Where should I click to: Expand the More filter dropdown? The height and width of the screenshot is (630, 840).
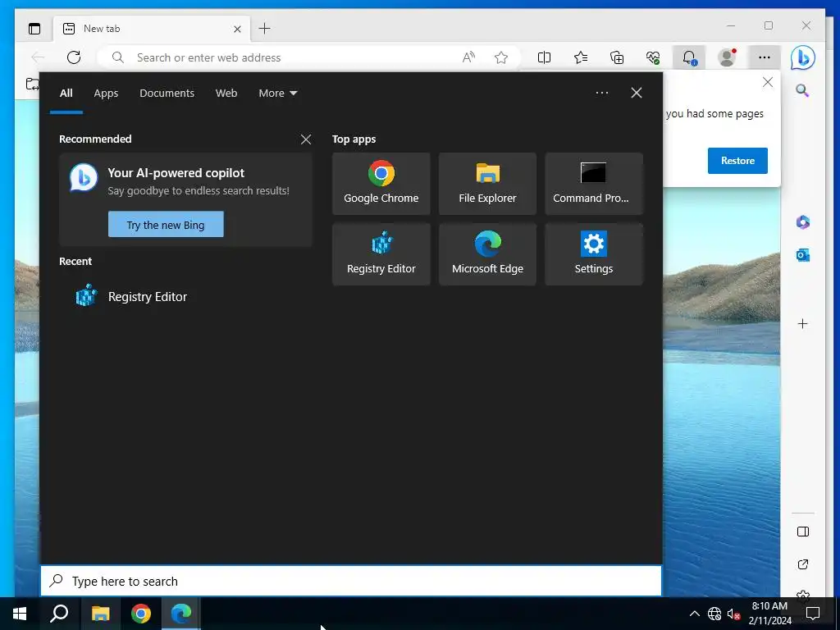pos(277,94)
